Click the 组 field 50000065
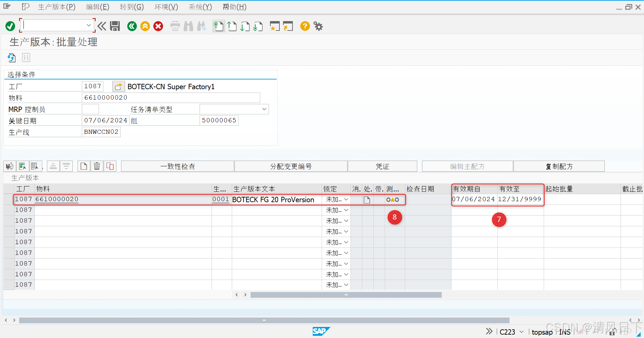 tap(219, 120)
